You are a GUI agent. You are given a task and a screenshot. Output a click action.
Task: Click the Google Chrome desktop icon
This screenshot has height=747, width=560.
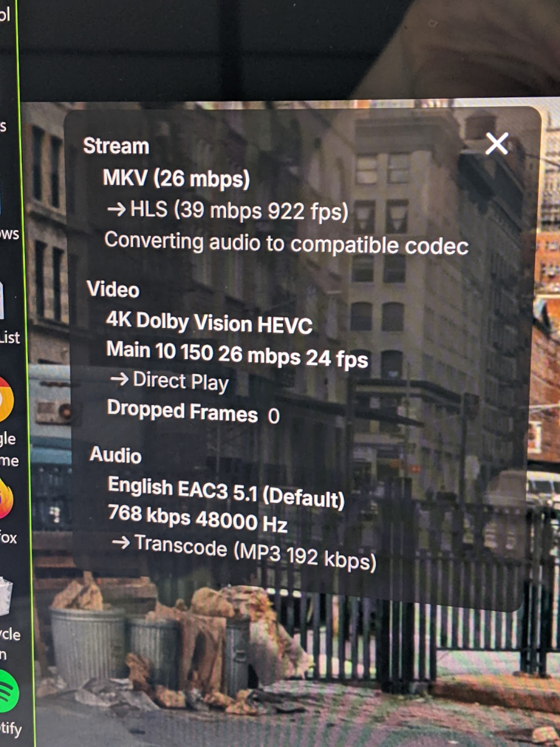[x=6, y=398]
